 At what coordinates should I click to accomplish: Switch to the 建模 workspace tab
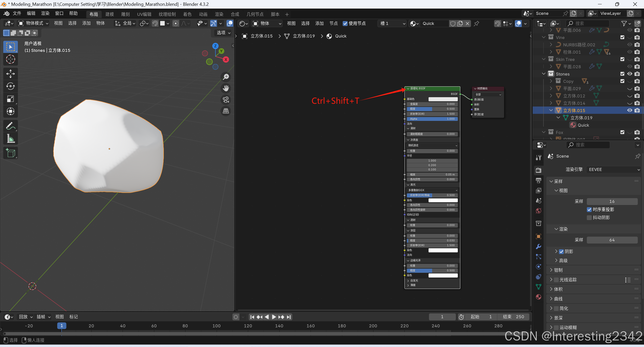109,14
